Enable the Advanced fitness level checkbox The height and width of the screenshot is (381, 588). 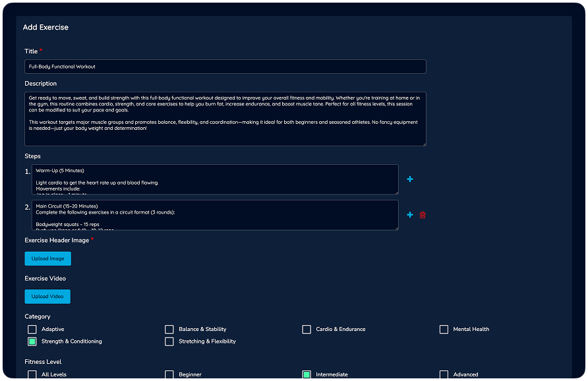[444, 374]
